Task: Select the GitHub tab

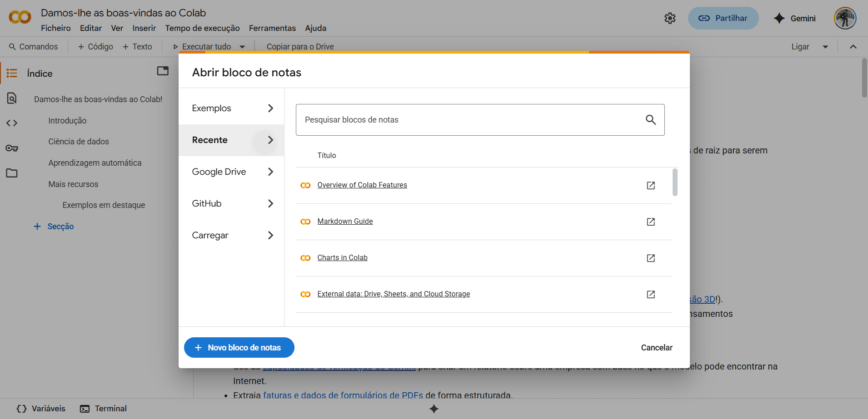Action: point(231,203)
